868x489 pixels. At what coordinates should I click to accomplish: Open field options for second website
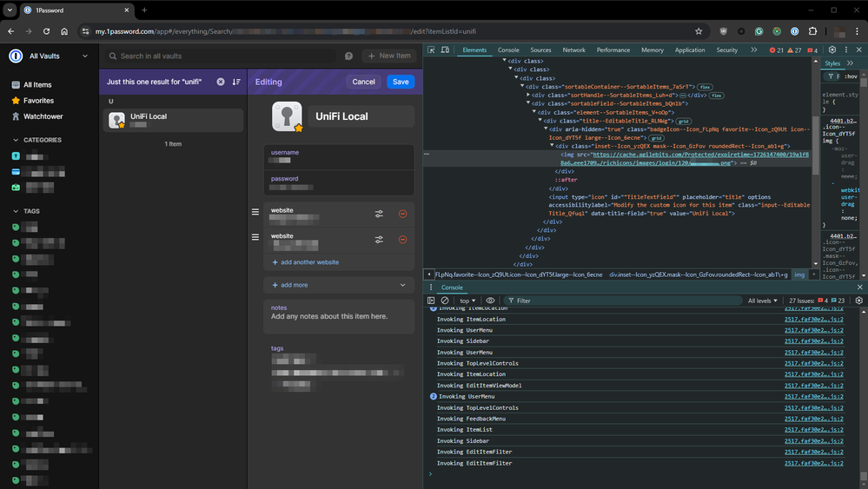pos(379,240)
